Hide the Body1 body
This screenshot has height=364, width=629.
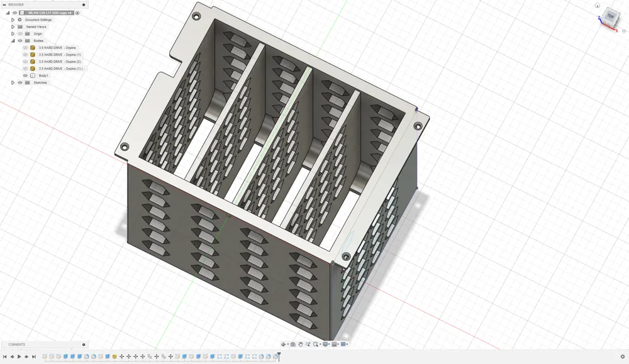click(x=25, y=75)
